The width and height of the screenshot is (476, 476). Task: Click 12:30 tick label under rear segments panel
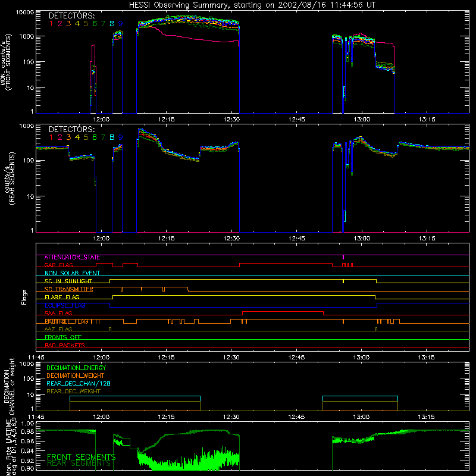coord(231,239)
